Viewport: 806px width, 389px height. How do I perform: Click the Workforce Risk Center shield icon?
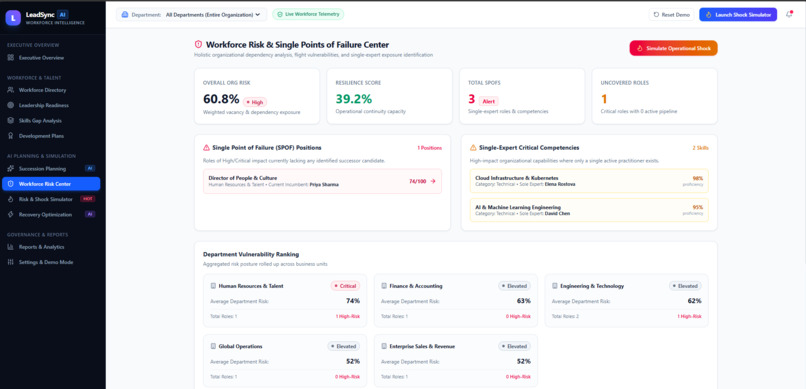click(11, 184)
